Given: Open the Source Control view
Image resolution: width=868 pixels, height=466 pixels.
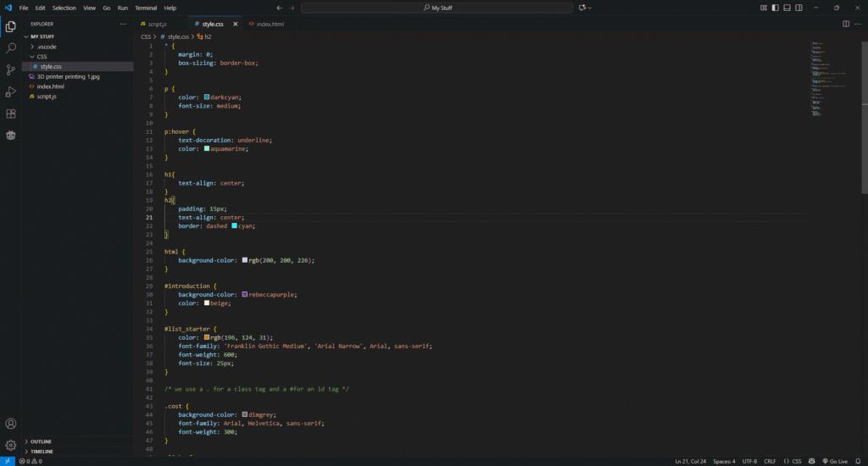Looking at the screenshot, I should coord(11,70).
